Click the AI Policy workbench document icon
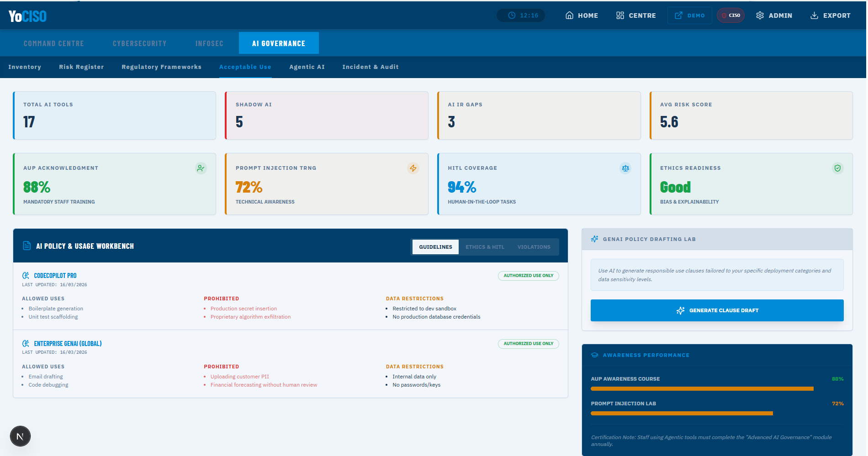Screen dimensions: 868x456 point(27,246)
